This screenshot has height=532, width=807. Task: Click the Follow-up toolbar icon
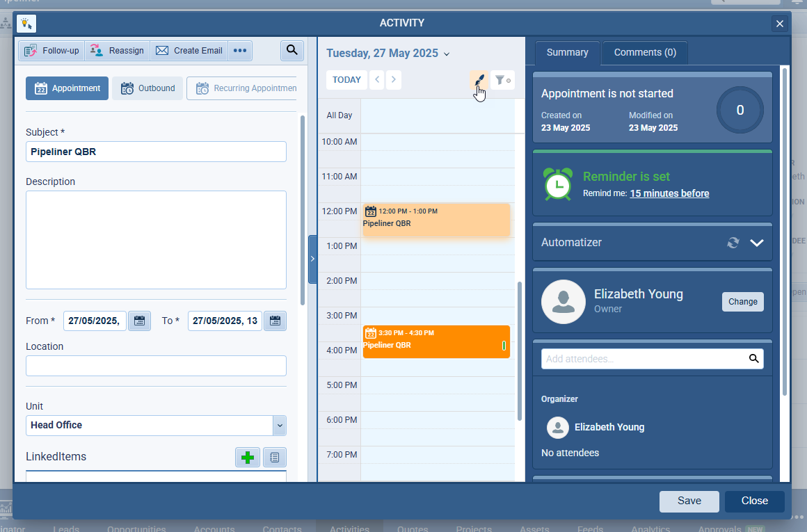(x=31, y=50)
